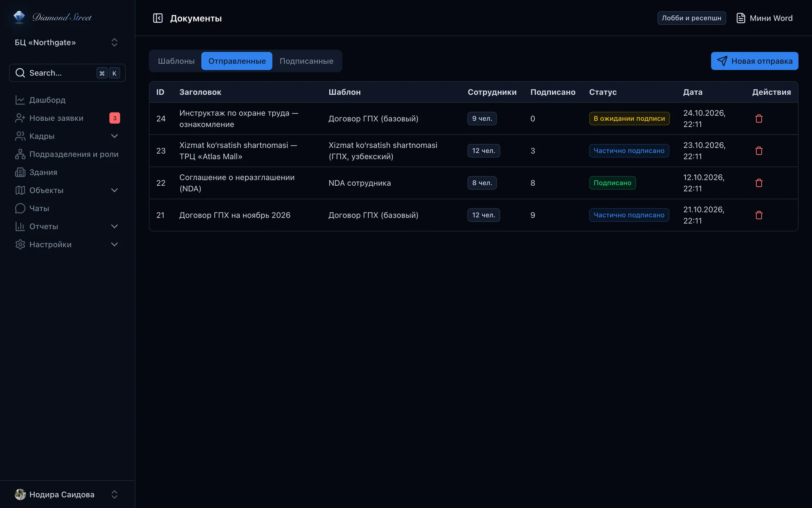Viewport: 812px width, 508px height.
Task: Delete the Xizmat ko'rsatish shartnomasi row
Action: click(x=759, y=151)
